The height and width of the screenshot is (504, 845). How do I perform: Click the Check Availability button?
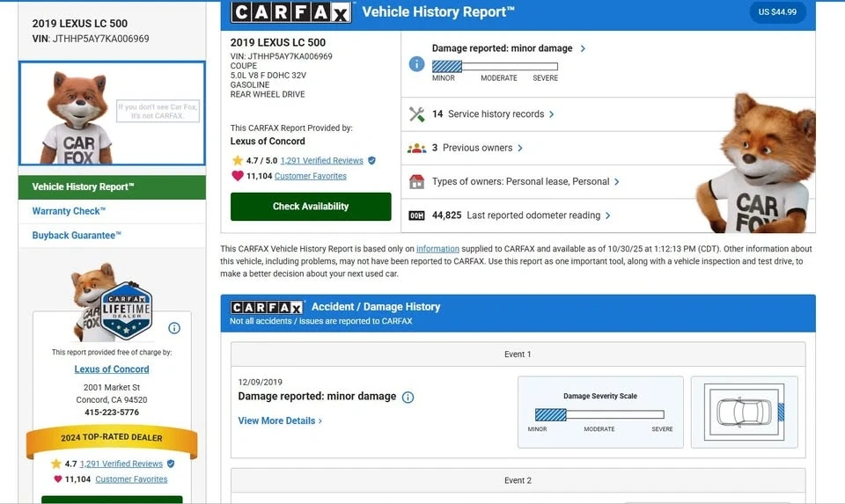pos(311,206)
